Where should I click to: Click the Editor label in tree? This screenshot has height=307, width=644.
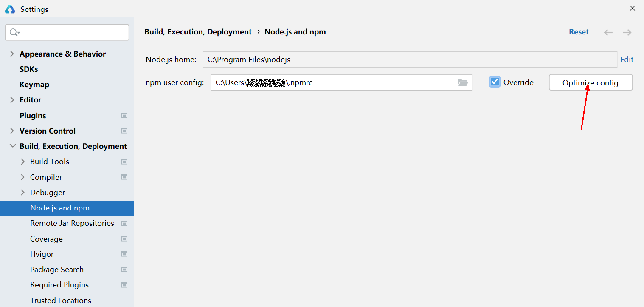point(30,100)
